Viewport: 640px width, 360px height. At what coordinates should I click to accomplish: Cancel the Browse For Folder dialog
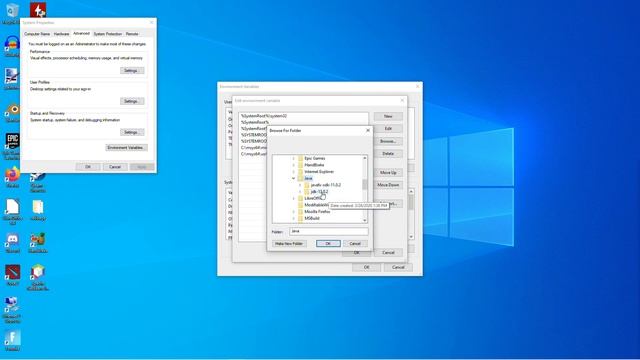click(355, 244)
